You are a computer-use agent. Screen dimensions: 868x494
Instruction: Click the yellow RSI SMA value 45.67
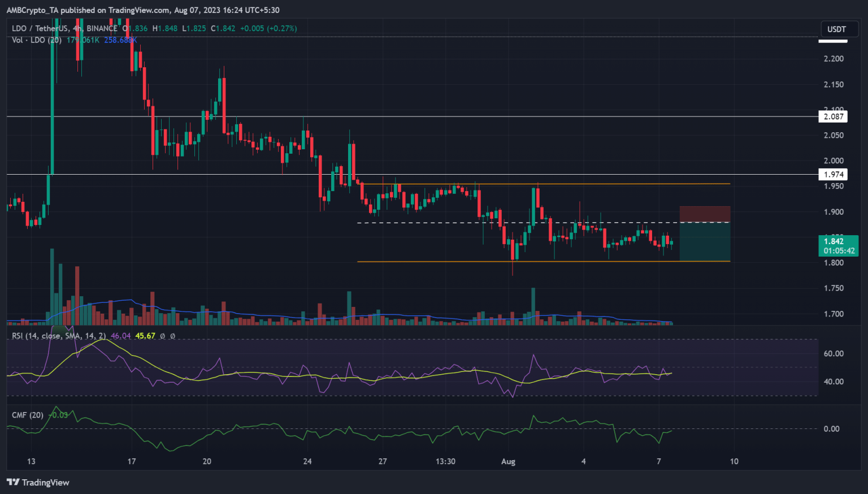[145, 336]
